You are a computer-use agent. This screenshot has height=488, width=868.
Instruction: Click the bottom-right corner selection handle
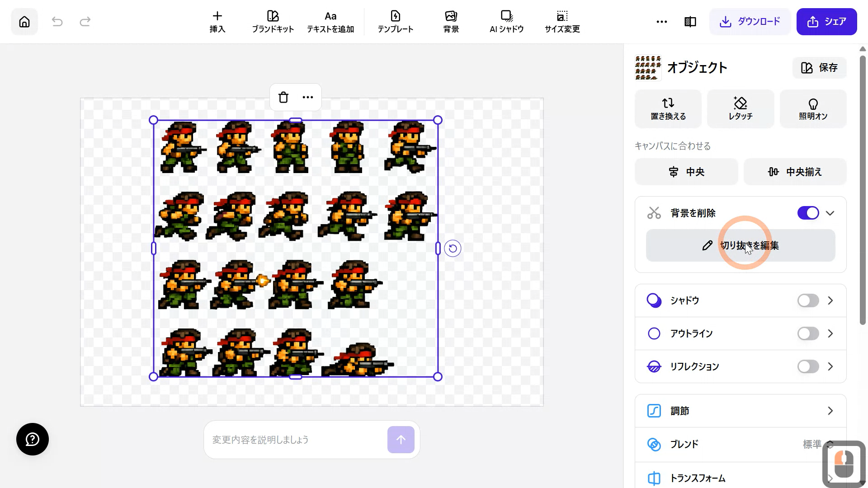[x=438, y=377]
